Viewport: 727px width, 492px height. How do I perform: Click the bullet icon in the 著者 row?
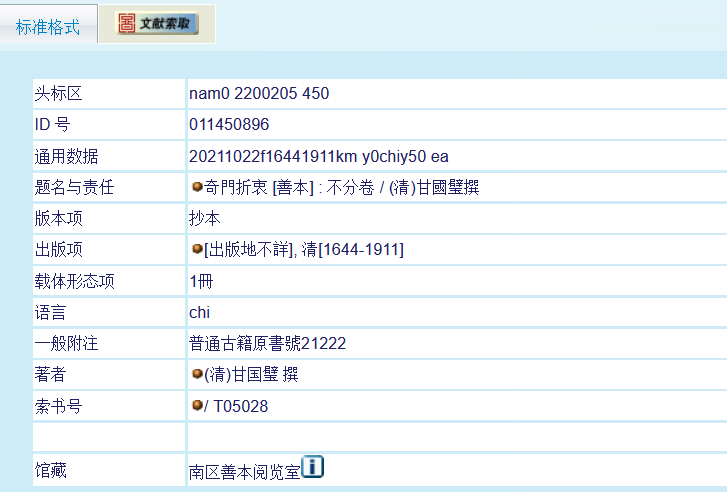196,374
